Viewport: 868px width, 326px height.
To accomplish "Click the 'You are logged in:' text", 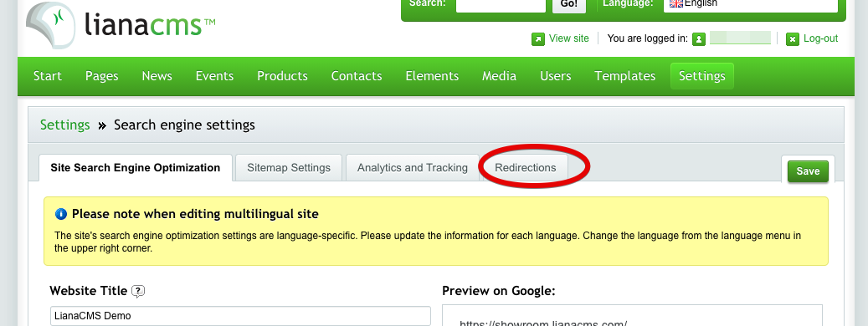I will 648,38.
